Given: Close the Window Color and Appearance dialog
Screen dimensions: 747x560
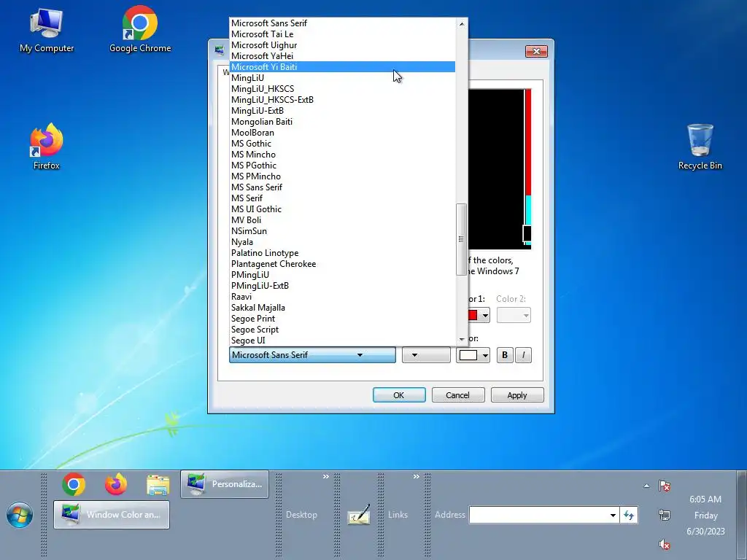Looking at the screenshot, I should click(536, 51).
